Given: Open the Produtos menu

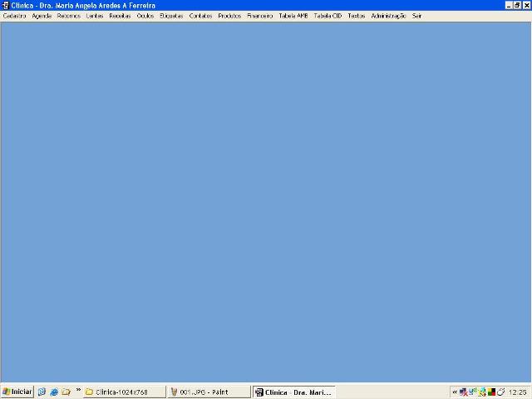Looking at the screenshot, I should click(229, 16).
